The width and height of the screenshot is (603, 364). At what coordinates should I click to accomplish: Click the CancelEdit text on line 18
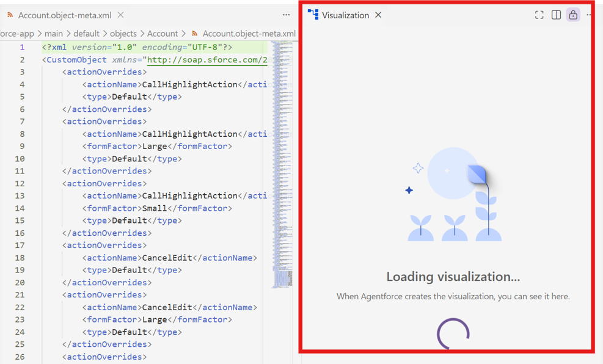(x=167, y=258)
